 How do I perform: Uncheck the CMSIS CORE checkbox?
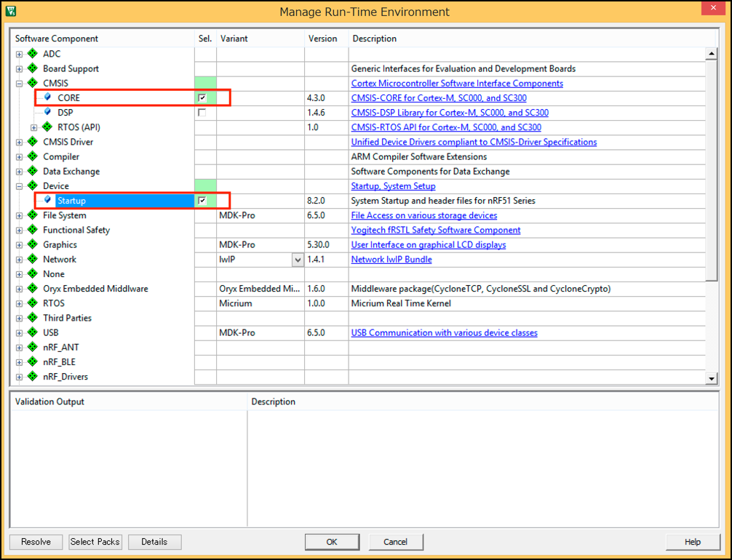[x=202, y=97]
